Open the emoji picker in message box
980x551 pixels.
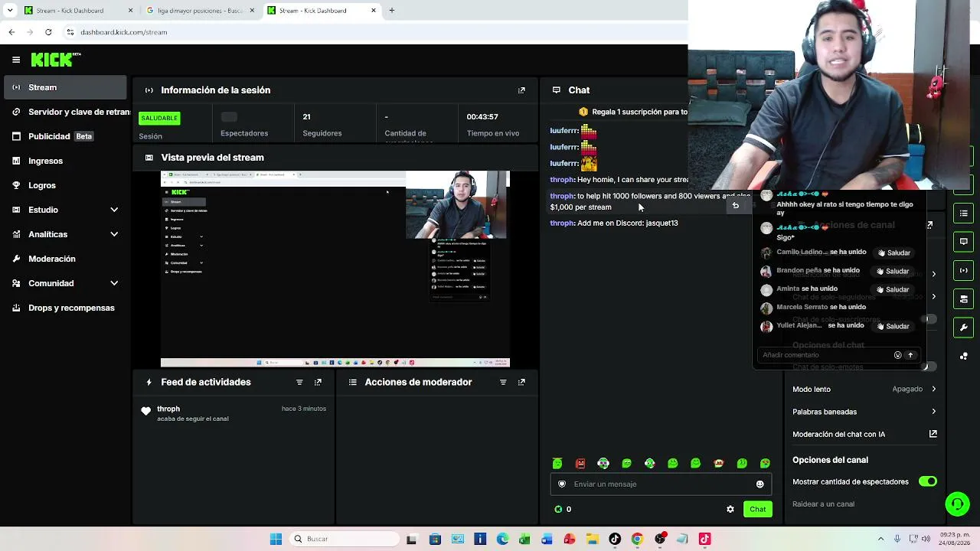click(759, 484)
